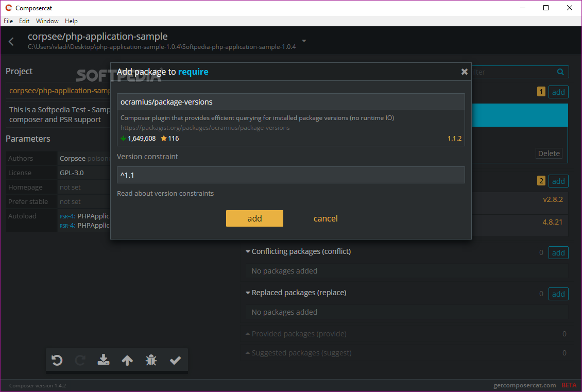582x392 pixels.
Task: Maximize the Composercat window
Action: pyautogui.click(x=545, y=8)
